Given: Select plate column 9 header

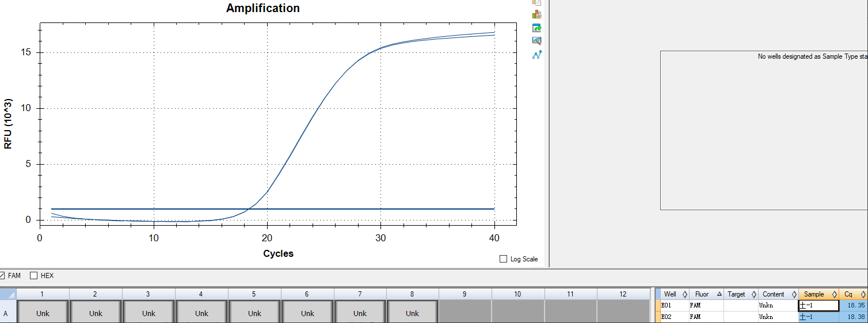Looking at the screenshot, I should click(x=465, y=294).
